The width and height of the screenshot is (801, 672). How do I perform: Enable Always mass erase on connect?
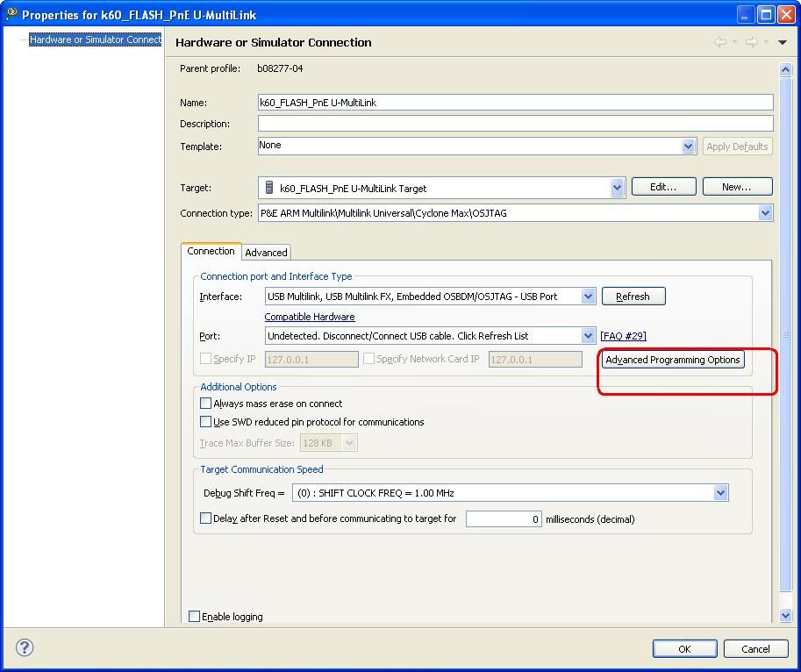pos(205,404)
